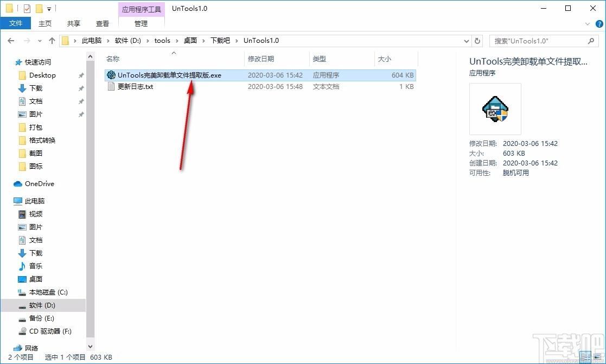Navigate to 下载吧 breadcrumb
The height and width of the screenshot is (364, 606).
coord(220,41)
